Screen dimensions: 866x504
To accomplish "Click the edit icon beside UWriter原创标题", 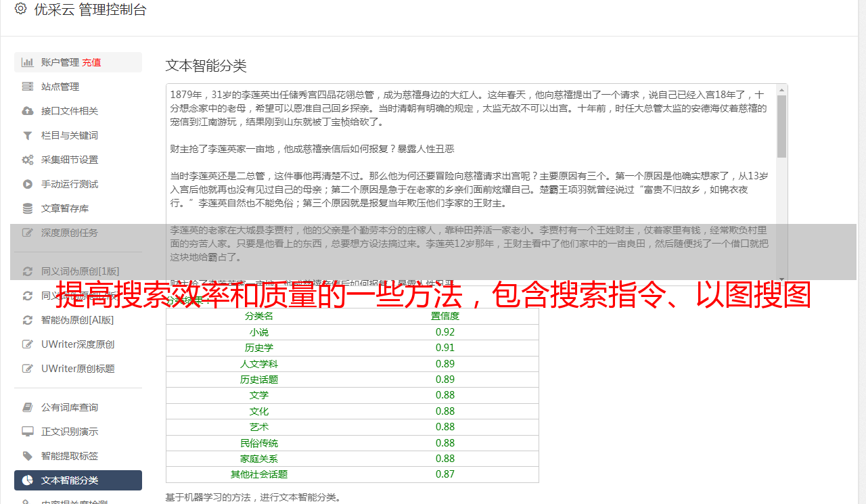I will pos(28,369).
